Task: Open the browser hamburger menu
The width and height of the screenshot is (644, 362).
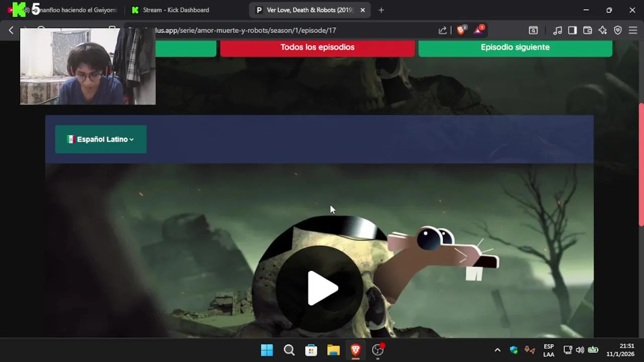Action: [633, 30]
